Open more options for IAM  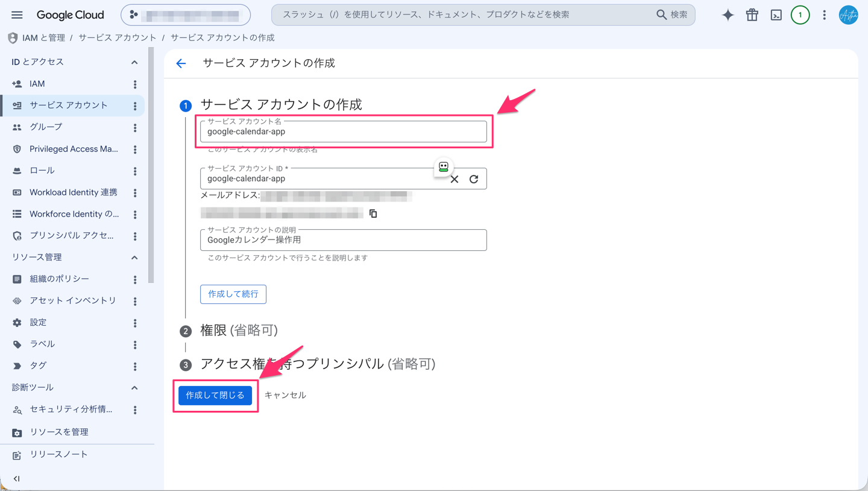pos(135,84)
